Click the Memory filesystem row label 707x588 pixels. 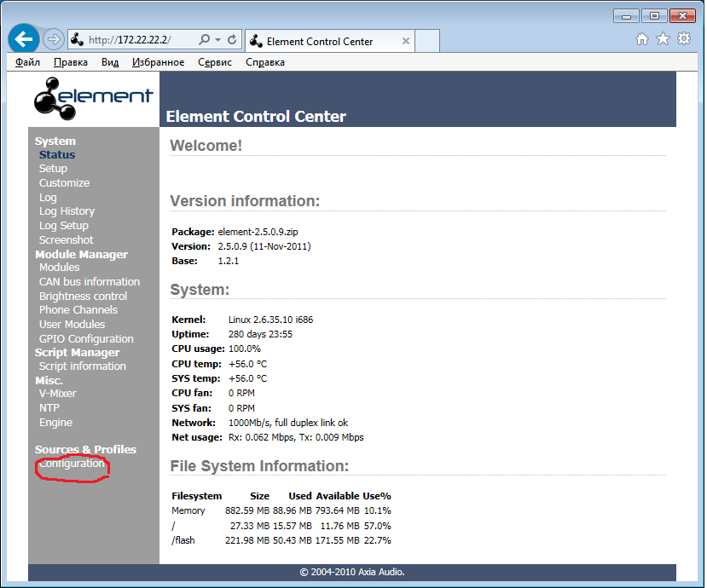(x=188, y=511)
